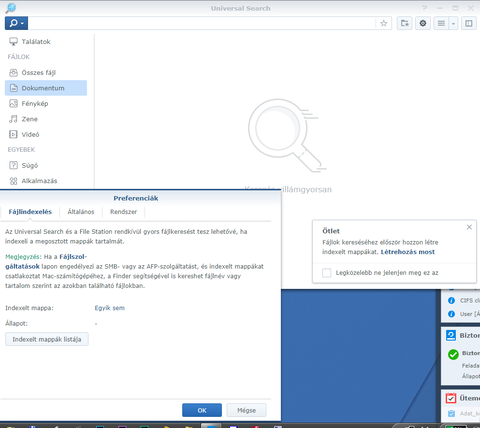This screenshot has height=428, width=480.
Task: Select Alkalmazás in the sidebar
Action: pos(46,181)
